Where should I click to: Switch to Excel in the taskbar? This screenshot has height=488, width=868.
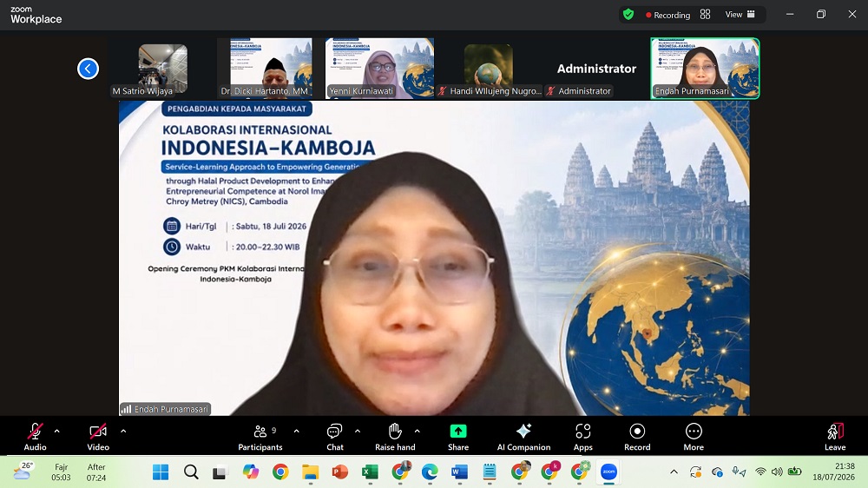pos(370,472)
